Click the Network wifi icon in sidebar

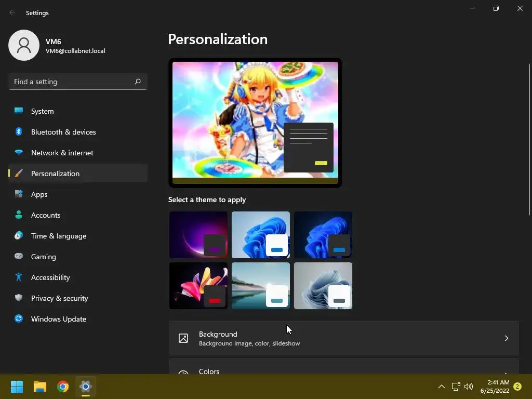tap(19, 152)
